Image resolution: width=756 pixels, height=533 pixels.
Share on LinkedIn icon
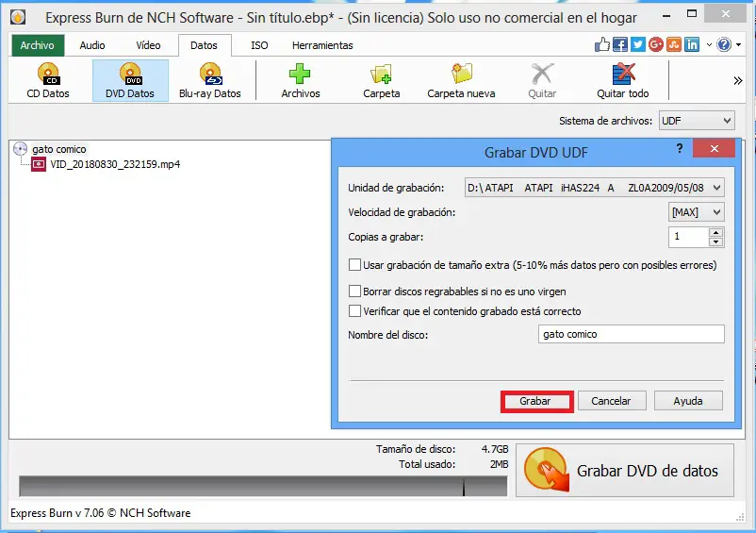coord(692,45)
